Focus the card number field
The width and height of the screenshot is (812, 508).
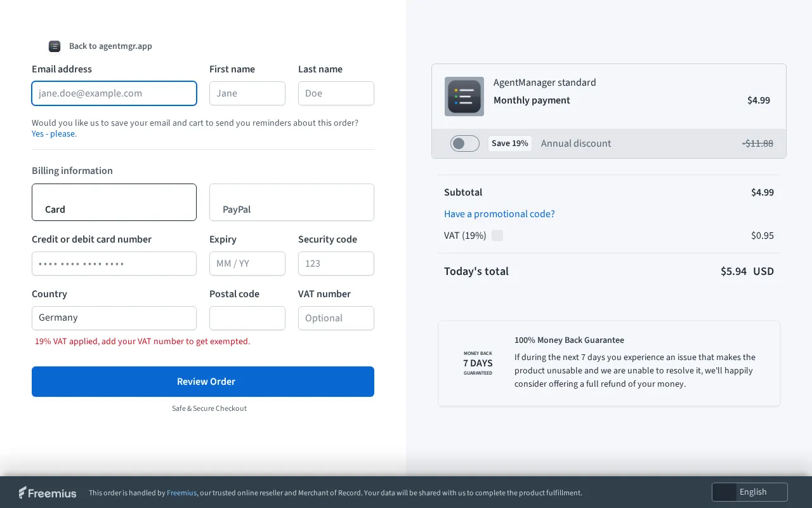[x=114, y=264]
